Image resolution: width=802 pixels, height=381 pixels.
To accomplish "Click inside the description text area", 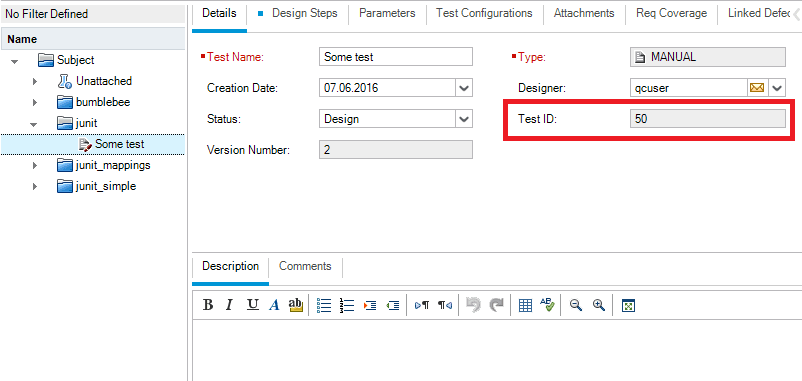I will tap(496, 350).
